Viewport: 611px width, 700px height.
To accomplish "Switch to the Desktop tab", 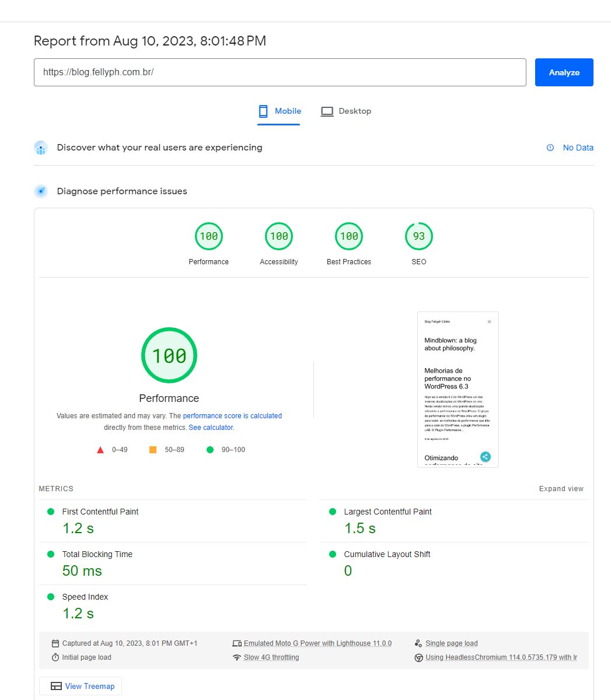I will click(346, 111).
